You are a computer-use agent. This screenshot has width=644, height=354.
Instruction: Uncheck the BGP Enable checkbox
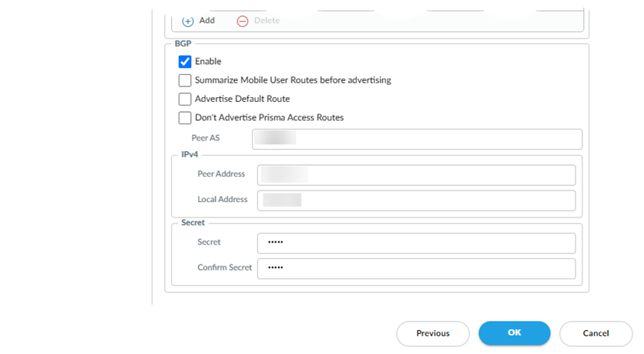[185, 62]
